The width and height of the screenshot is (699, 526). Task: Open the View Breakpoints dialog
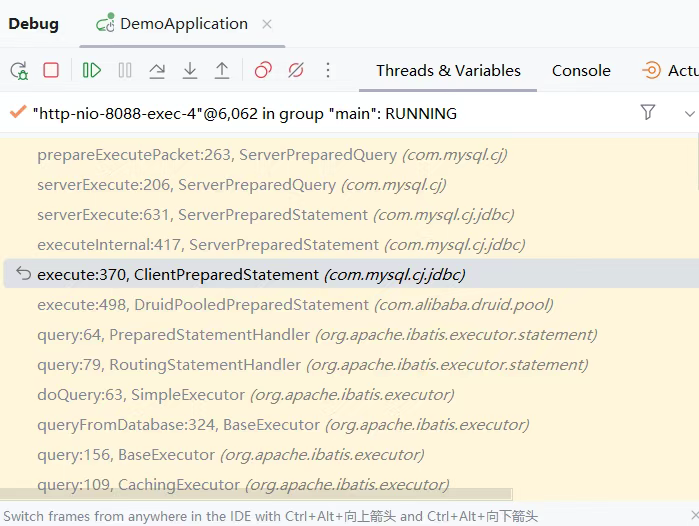(263, 70)
